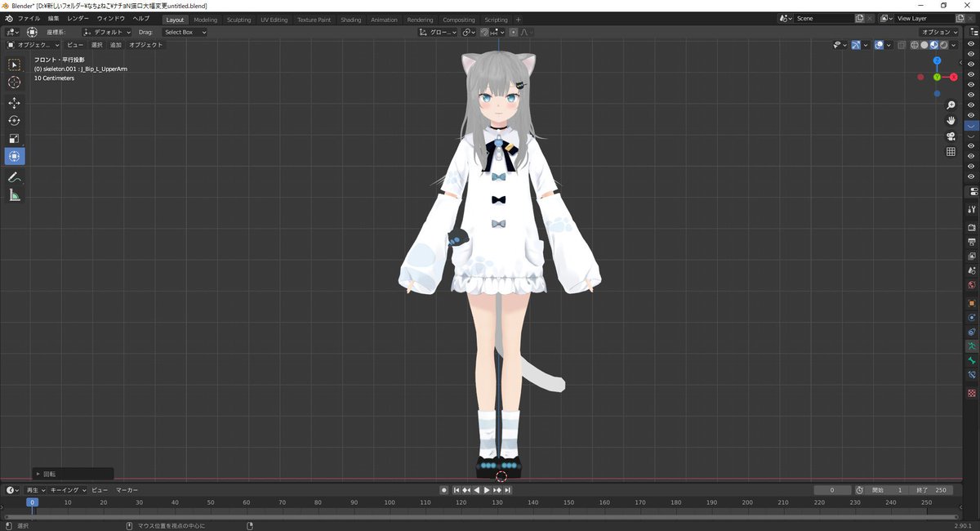
Task: Activate the Rotate tool
Action: click(15, 121)
